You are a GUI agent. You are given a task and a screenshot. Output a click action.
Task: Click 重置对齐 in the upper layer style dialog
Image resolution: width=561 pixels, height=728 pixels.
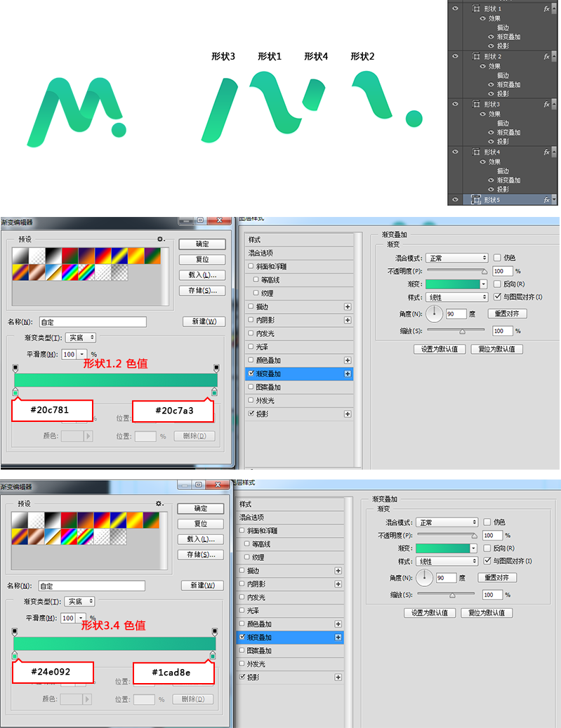coord(507,313)
